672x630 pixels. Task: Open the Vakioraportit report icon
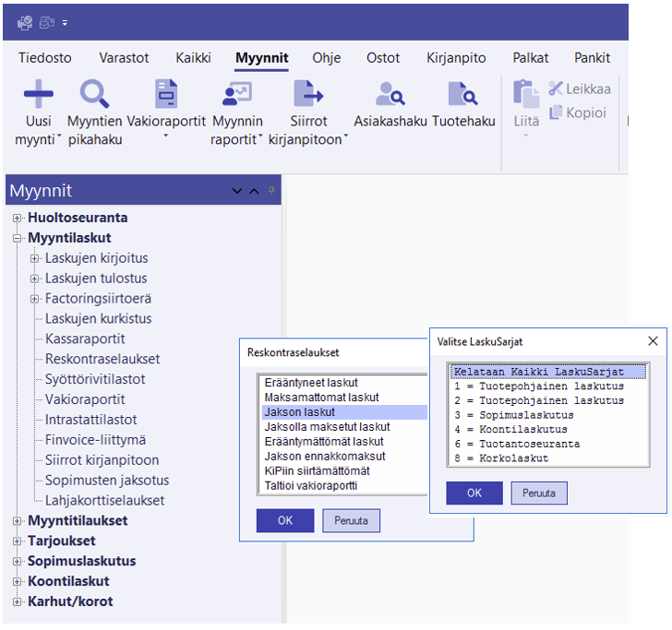click(x=166, y=94)
